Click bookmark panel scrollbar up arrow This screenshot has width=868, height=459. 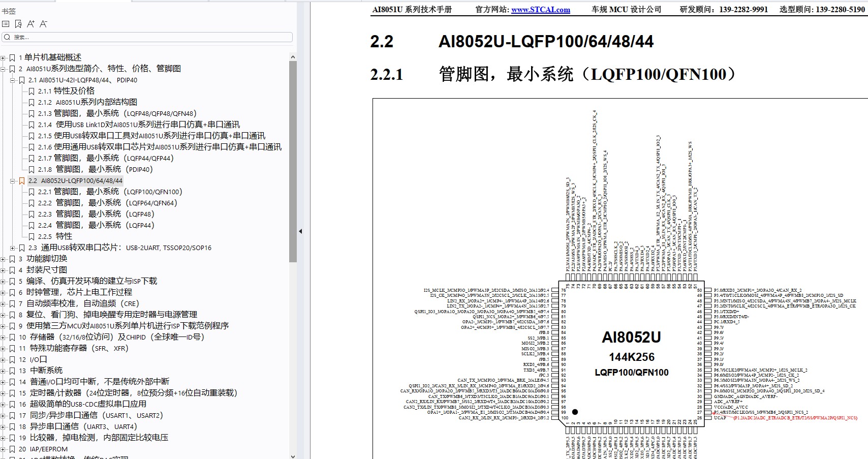pos(293,57)
